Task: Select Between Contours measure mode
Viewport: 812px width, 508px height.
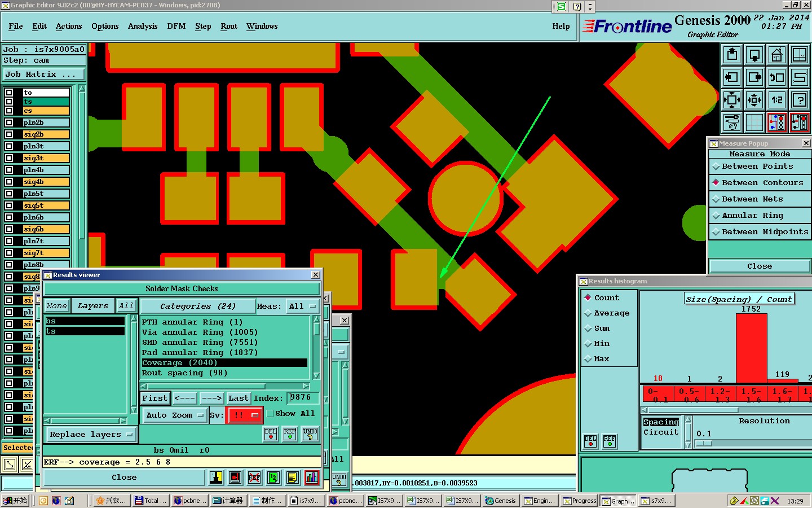Action: pos(760,183)
